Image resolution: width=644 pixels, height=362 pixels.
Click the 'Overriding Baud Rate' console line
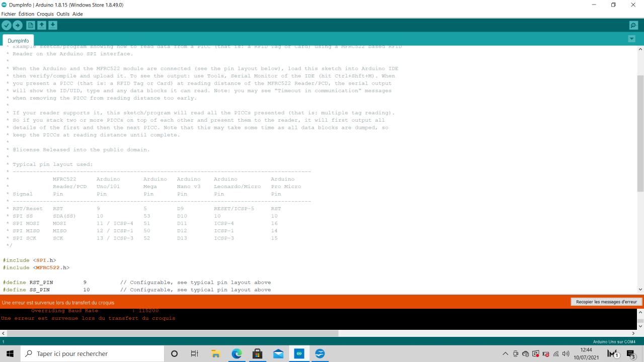click(95, 311)
